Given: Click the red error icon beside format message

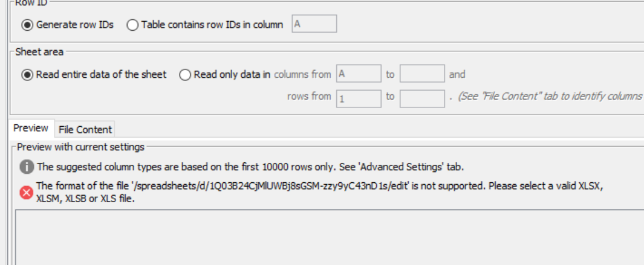Looking at the screenshot, I should click(26, 193).
